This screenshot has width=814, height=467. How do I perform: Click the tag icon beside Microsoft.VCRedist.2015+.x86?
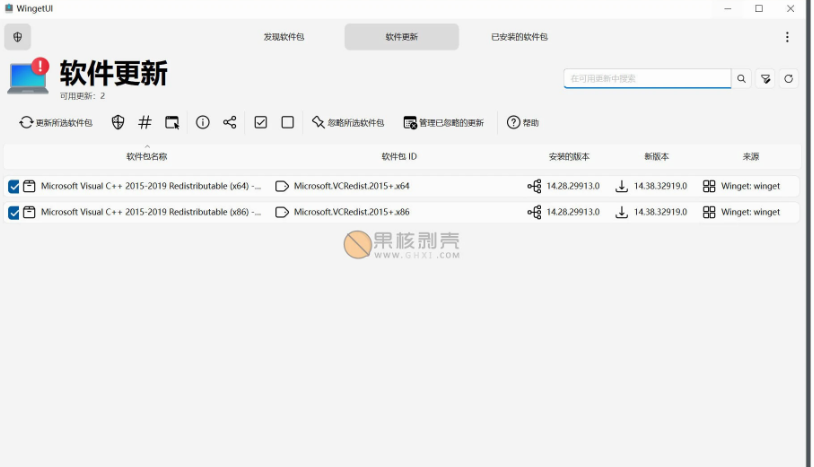(x=282, y=212)
